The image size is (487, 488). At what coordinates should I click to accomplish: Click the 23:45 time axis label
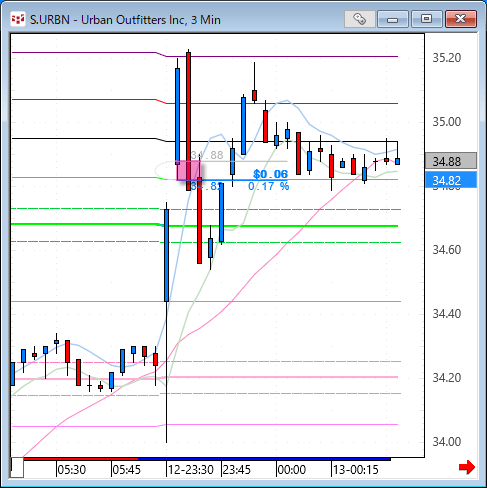pyautogui.click(x=237, y=470)
